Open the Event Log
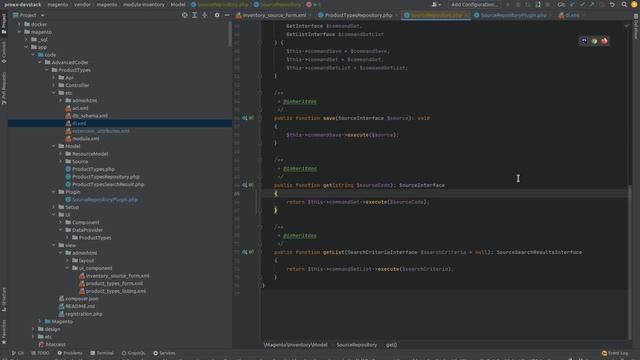 (x=615, y=353)
